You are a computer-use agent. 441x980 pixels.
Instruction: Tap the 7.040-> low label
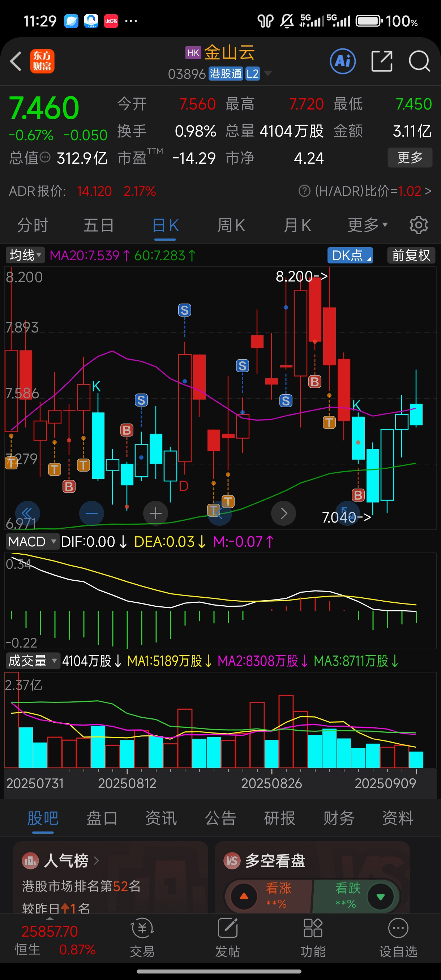(x=346, y=517)
